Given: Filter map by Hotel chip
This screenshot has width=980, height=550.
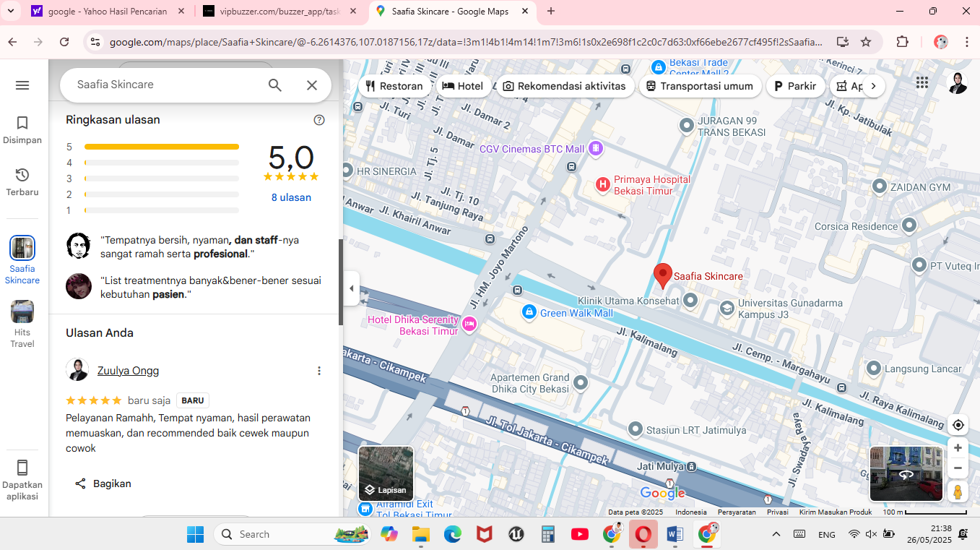Looking at the screenshot, I should point(462,86).
